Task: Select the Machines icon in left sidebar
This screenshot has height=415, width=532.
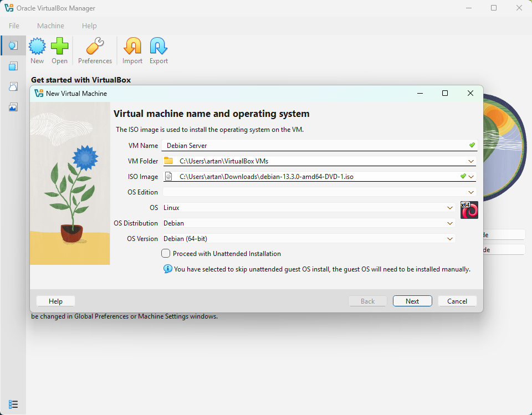Action: pos(13,66)
